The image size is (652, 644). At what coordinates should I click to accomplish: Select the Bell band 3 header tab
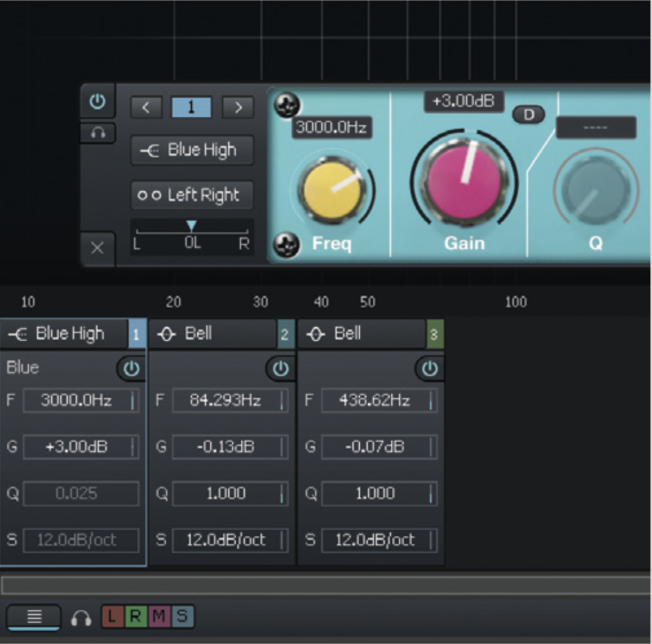tap(361, 334)
